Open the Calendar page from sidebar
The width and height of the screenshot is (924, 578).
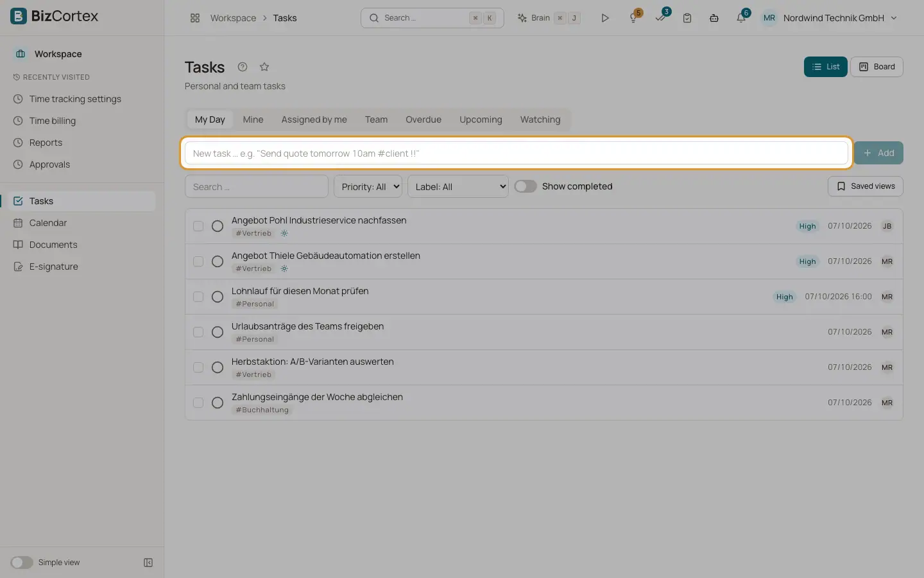click(48, 223)
